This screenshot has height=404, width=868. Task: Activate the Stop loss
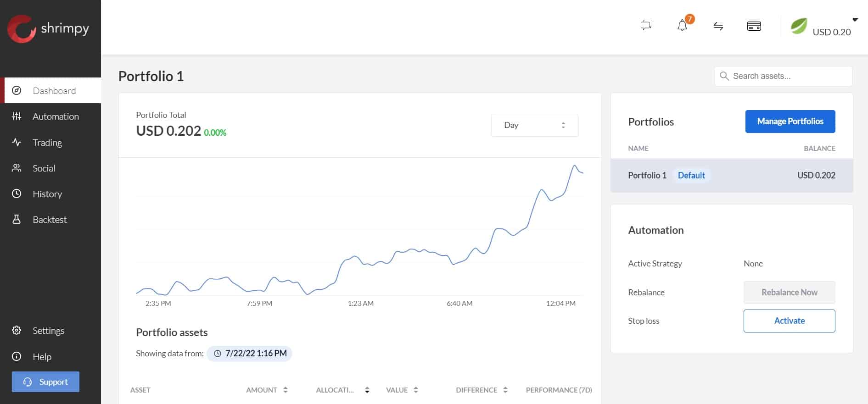point(789,321)
